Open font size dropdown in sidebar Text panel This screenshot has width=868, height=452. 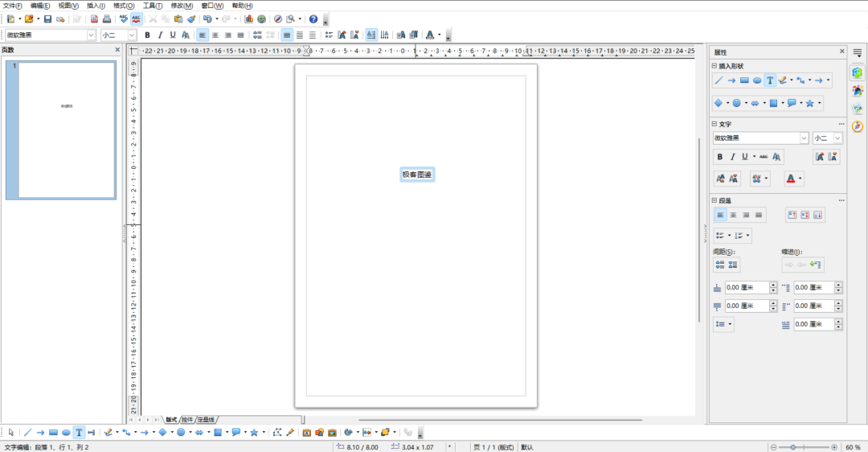[x=837, y=138]
